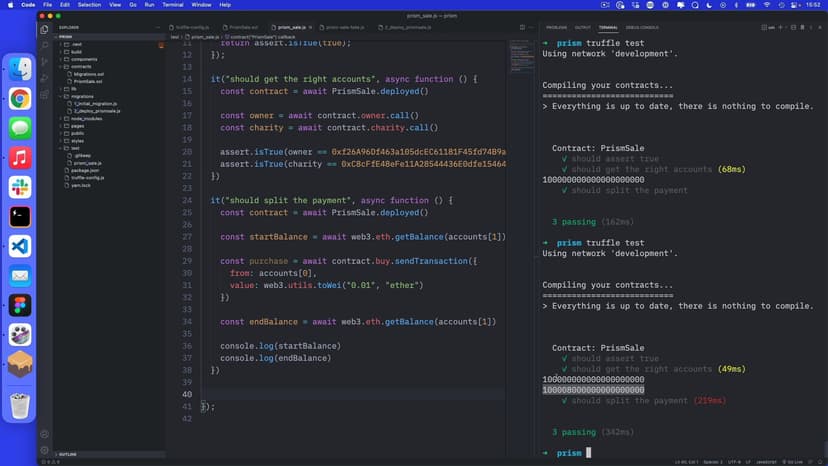828x466 pixels.
Task: Switch to the PROBLEMS panel tab
Action: 556,27
